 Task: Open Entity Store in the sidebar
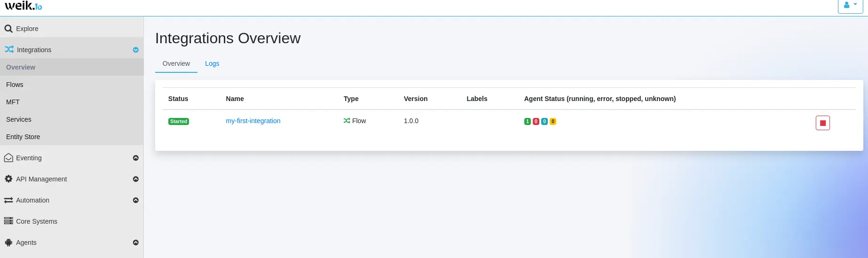pos(71,137)
